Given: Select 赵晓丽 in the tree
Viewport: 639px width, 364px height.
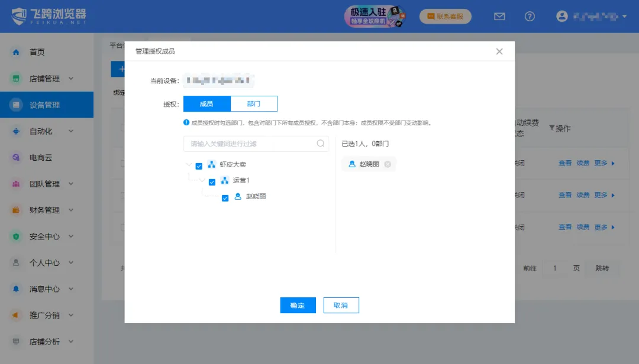Looking at the screenshot, I should click(x=256, y=196).
